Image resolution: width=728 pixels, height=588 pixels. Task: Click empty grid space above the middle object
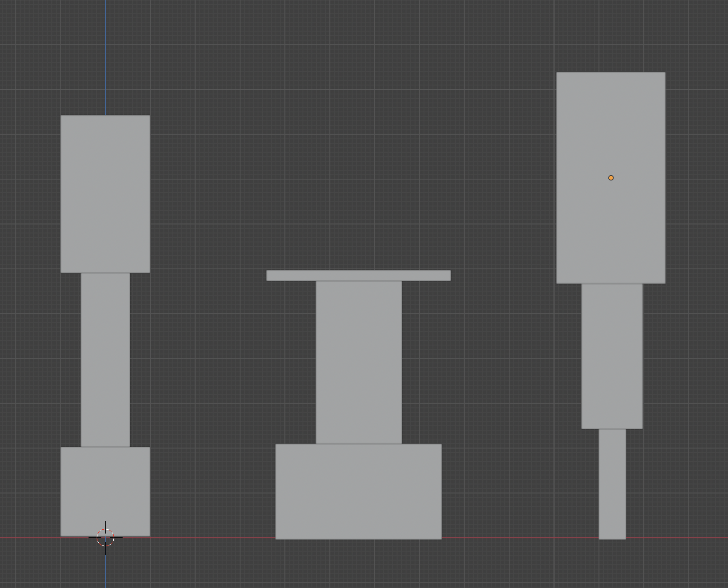pyautogui.click(x=358, y=149)
